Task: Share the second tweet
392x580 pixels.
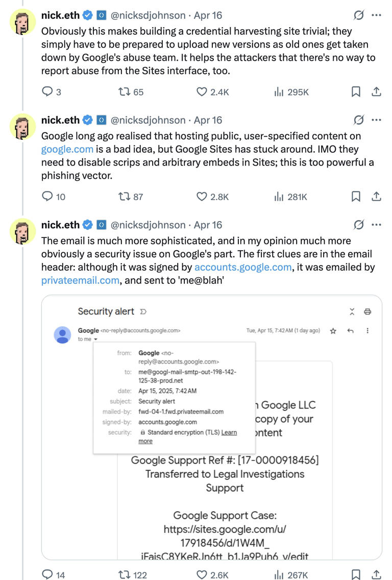Action: [376, 197]
